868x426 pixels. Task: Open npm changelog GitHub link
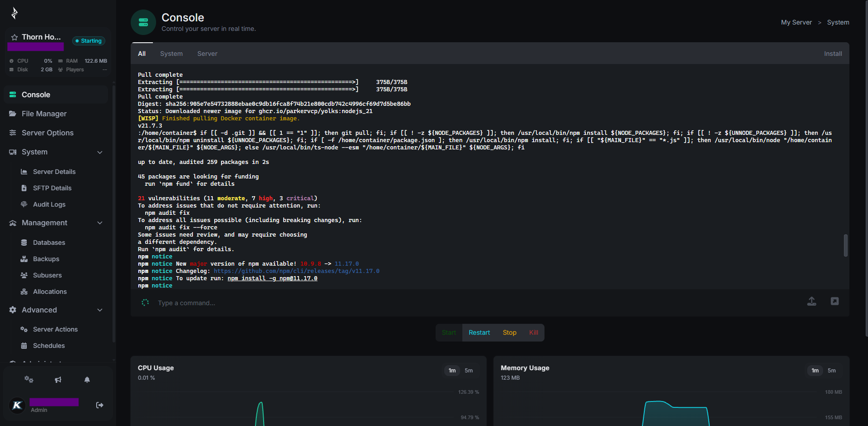click(x=296, y=271)
